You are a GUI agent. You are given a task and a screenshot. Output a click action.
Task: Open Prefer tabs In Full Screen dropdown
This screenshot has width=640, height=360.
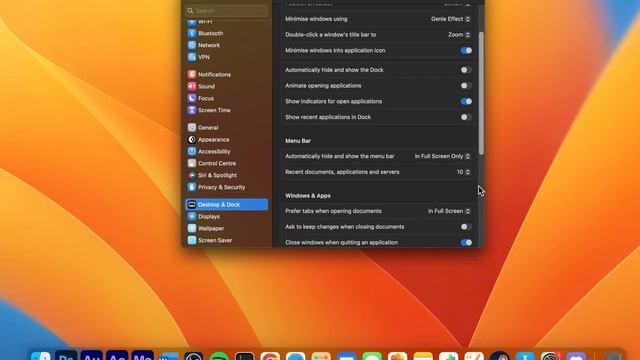pos(449,211)
